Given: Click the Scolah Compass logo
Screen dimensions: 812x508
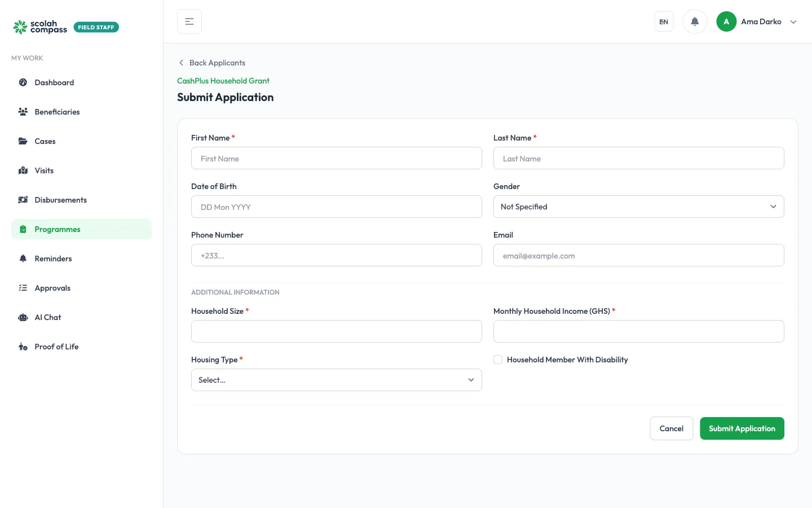Looking at the screenshot, I should [40, 27].
